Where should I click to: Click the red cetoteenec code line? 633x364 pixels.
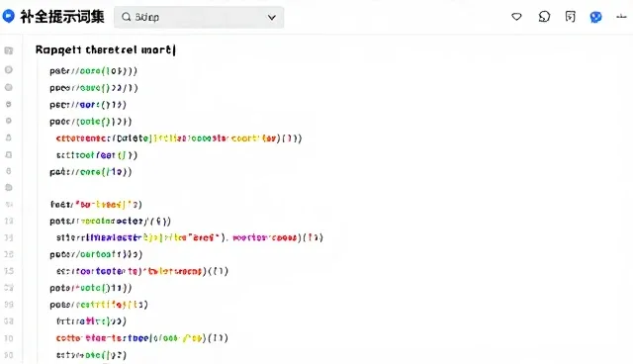click(x=179, y=138)
